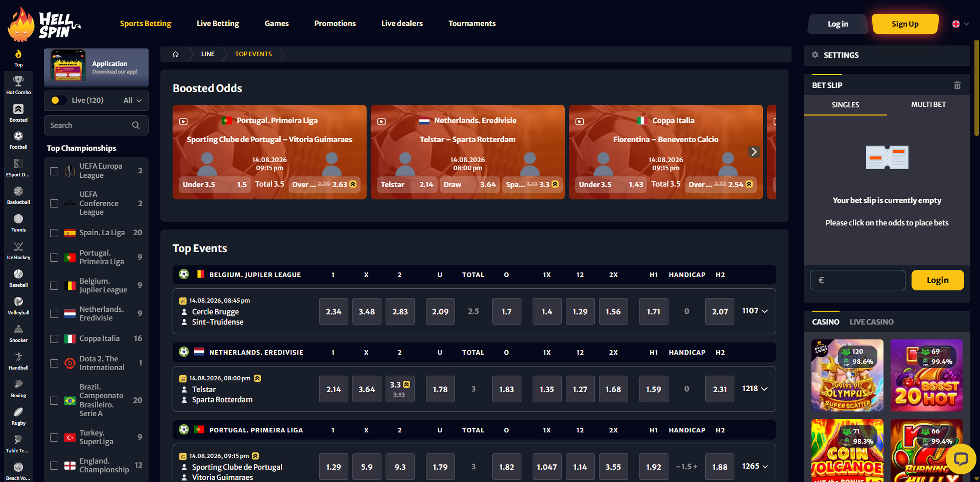Check the Coppa Italia checkbox
Image resolution: width=980 pixels, height=482 pixels.
pos(54,338)
